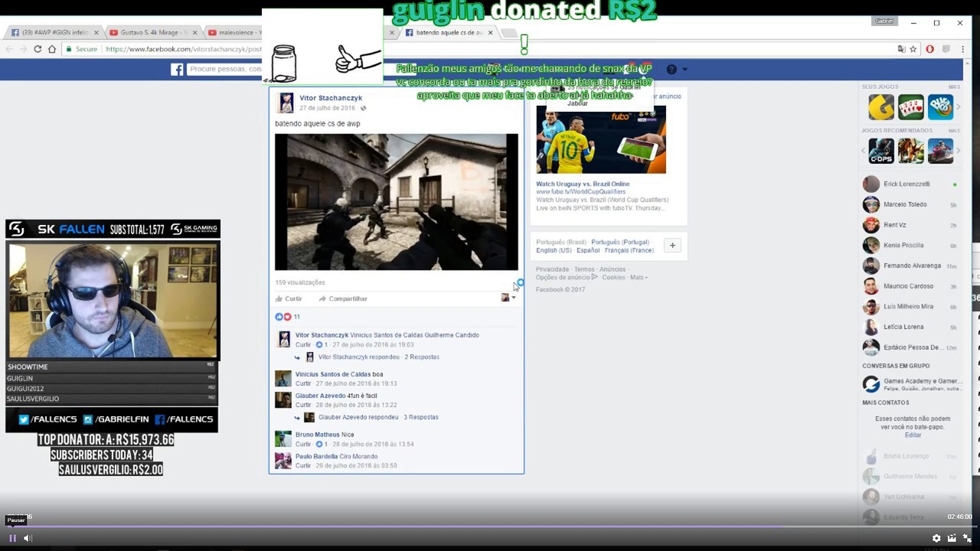Exit fullscreen in the video player
The height and width of the screenshot is (551, 980).
tap(967, 538)
